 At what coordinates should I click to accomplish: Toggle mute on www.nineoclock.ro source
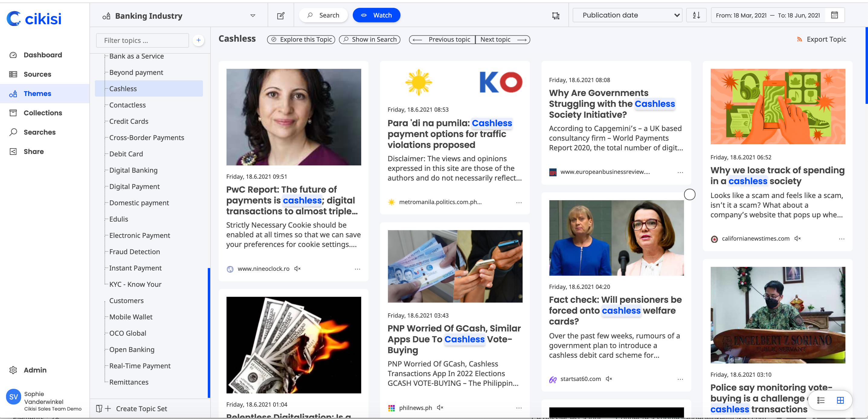click(x=297, y=268)
